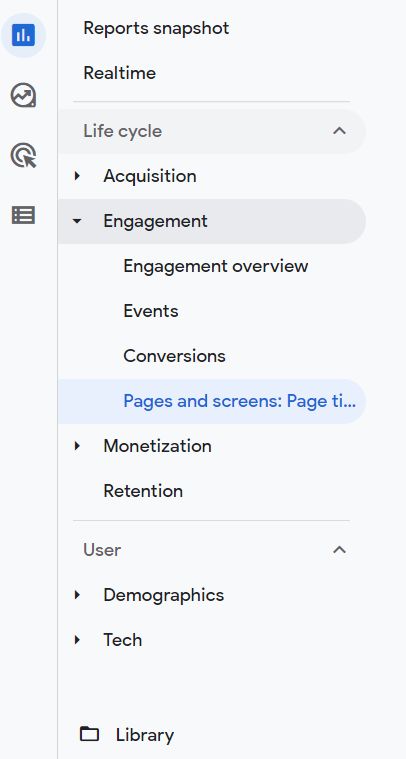406x759 pixels.
Task: Expand the Monetization arrow
Action: click(x=77, y=446)
